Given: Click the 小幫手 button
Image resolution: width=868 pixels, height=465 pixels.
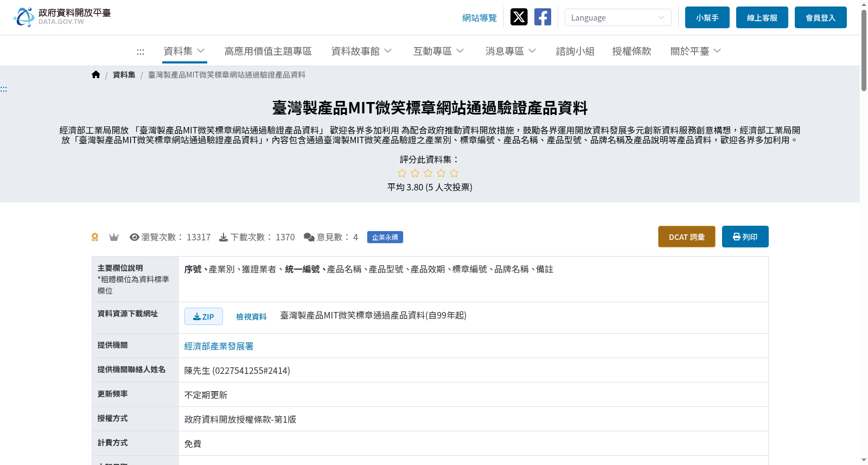Looking at the screenshot, I should pos(707,17).
